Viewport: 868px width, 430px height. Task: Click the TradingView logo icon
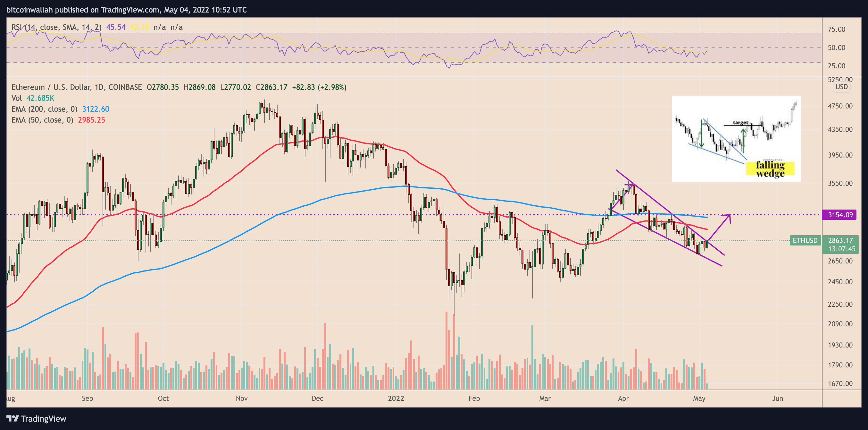13,418
